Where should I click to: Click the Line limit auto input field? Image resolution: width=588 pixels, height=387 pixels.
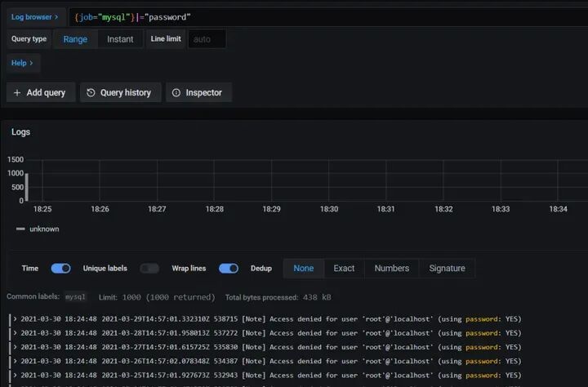pyautogui.click(x=207, y=39)
